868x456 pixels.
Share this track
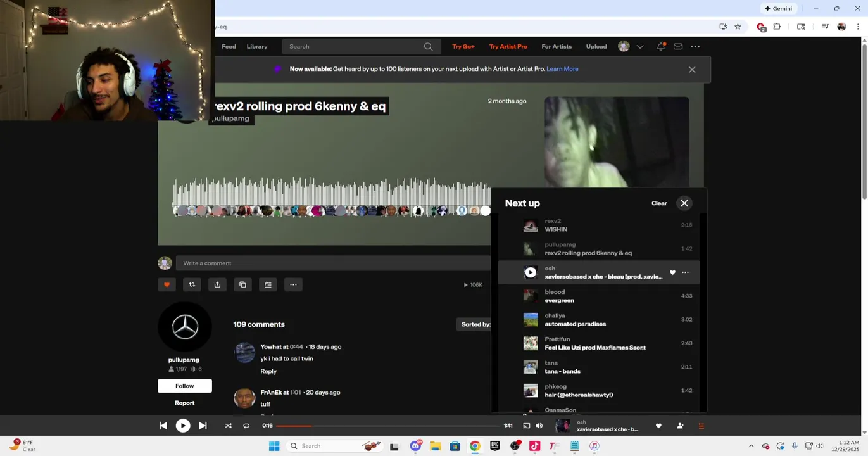(217, 284)
